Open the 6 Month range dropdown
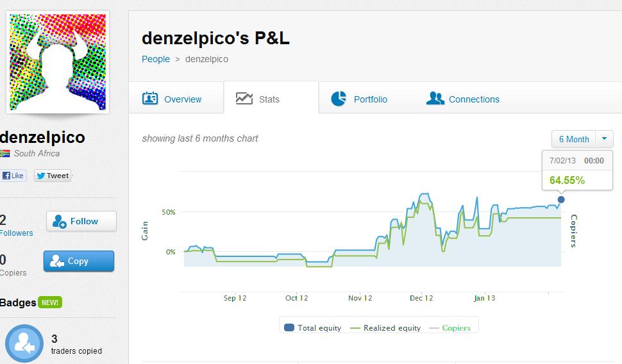Image resolution: width=622 pixels, height=364 pixels. tap(574, 139)
